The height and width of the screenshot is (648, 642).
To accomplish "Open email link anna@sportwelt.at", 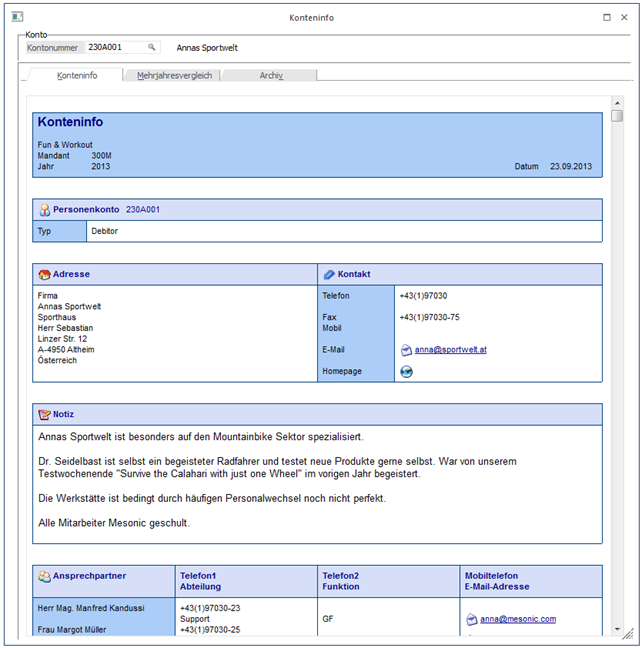I will 450,350.
